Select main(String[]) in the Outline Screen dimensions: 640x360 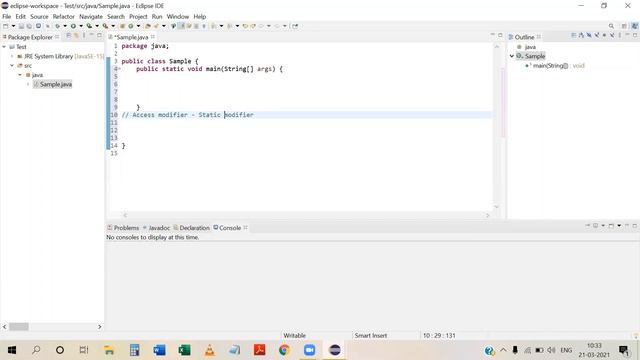(554, 65)
